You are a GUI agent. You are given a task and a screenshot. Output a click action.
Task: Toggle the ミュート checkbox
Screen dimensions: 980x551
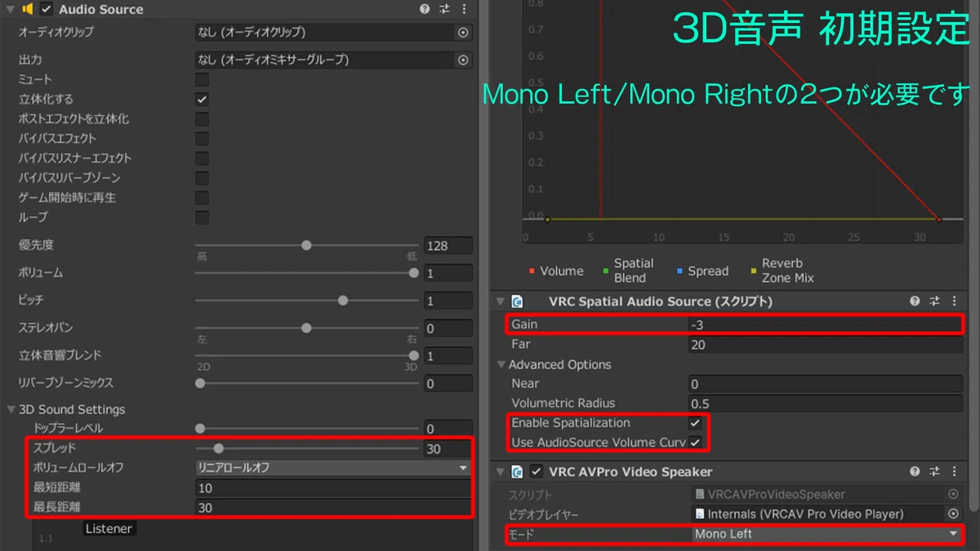click(x=202, y=80)
